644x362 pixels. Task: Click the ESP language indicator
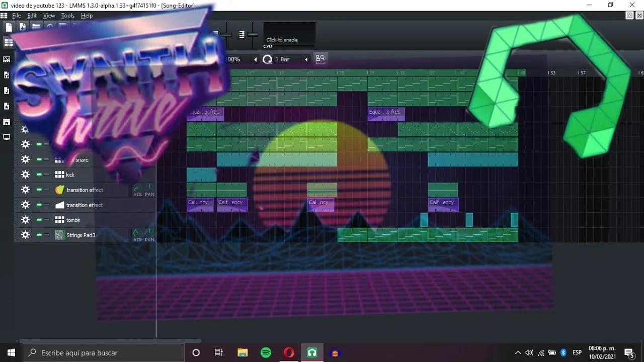[577, 352]
